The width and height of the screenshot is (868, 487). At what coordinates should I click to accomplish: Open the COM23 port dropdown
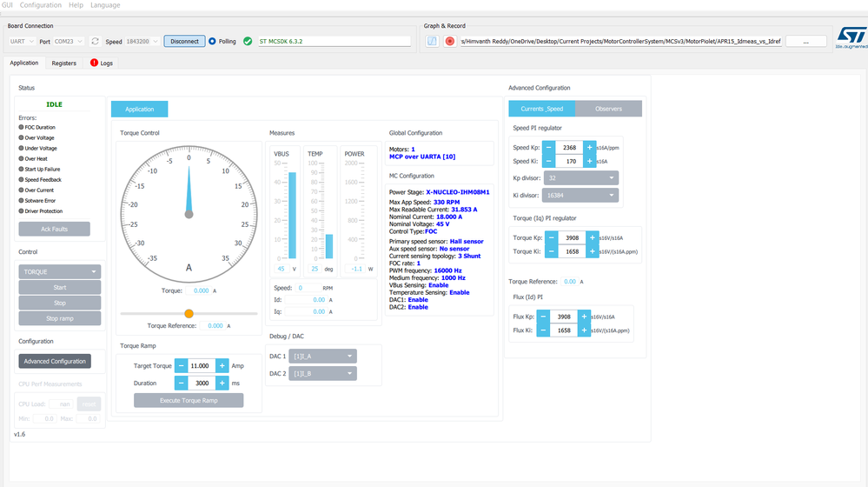69,41
